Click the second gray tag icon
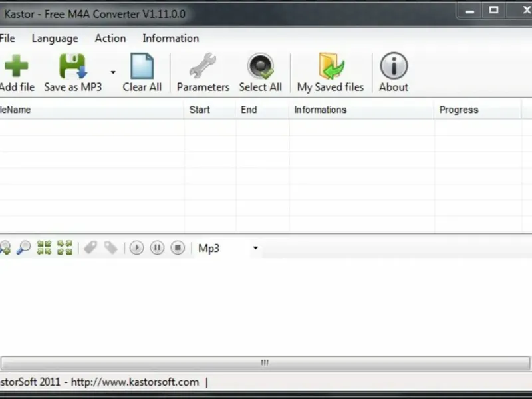The image size is (532, 399). 110,247
